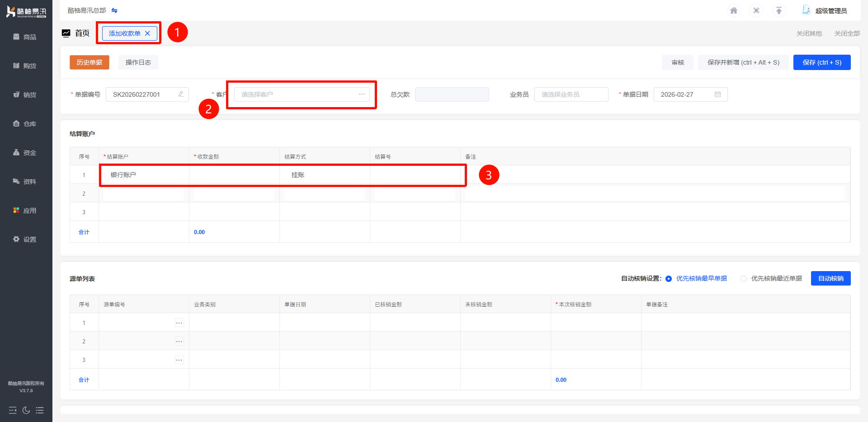The image size is (868, 422).
Task: Click the 历史单据 button
Action: [90, 62]
